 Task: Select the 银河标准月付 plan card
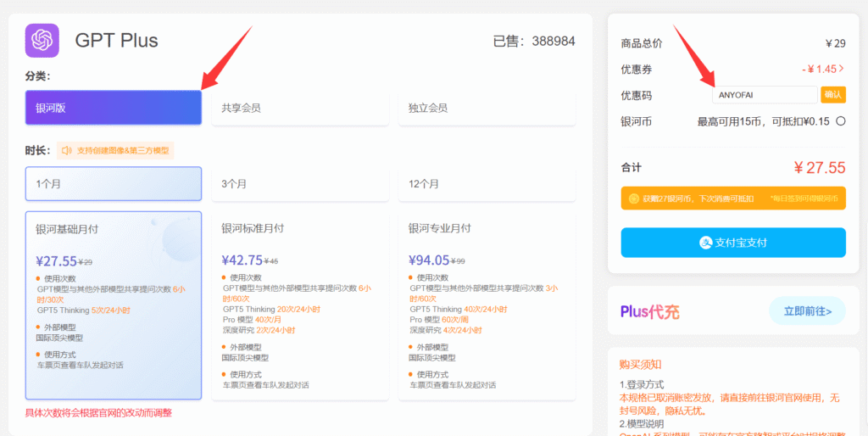point(300,305)
